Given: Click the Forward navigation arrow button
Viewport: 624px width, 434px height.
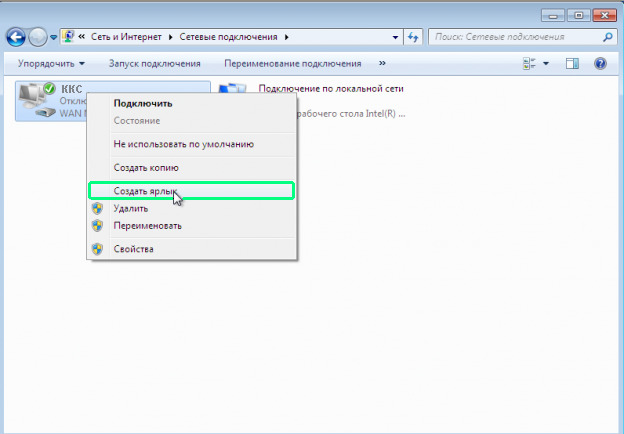Looking at the screenshot, I should 38,37.
